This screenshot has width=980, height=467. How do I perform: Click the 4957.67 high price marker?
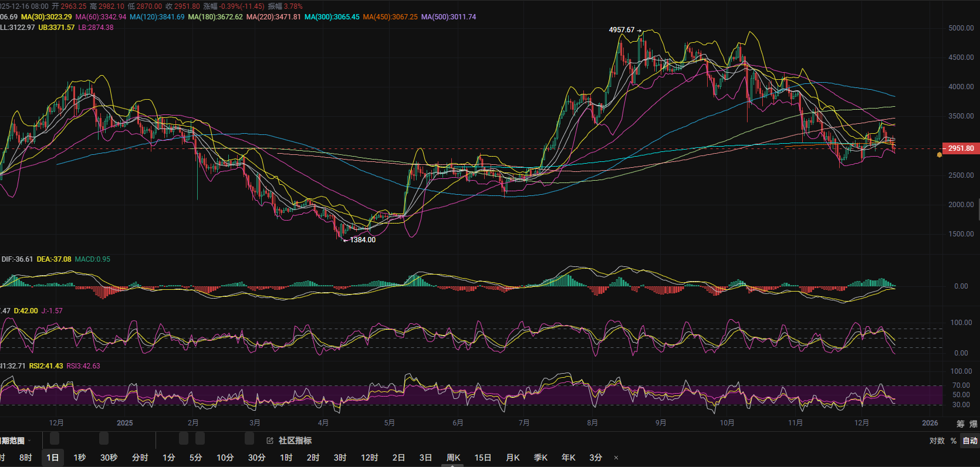point(622,30)
